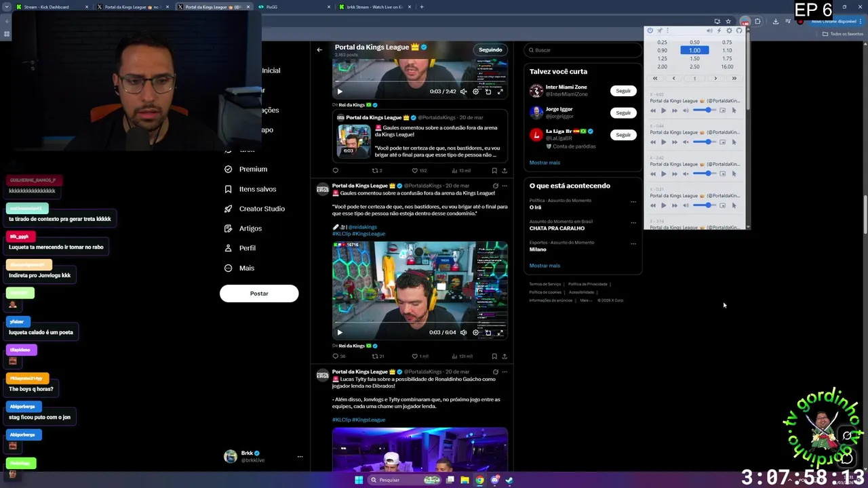This screenshot has height=488, width=868.
Task: Pin the speed controller popup
Action: point(659,30)
